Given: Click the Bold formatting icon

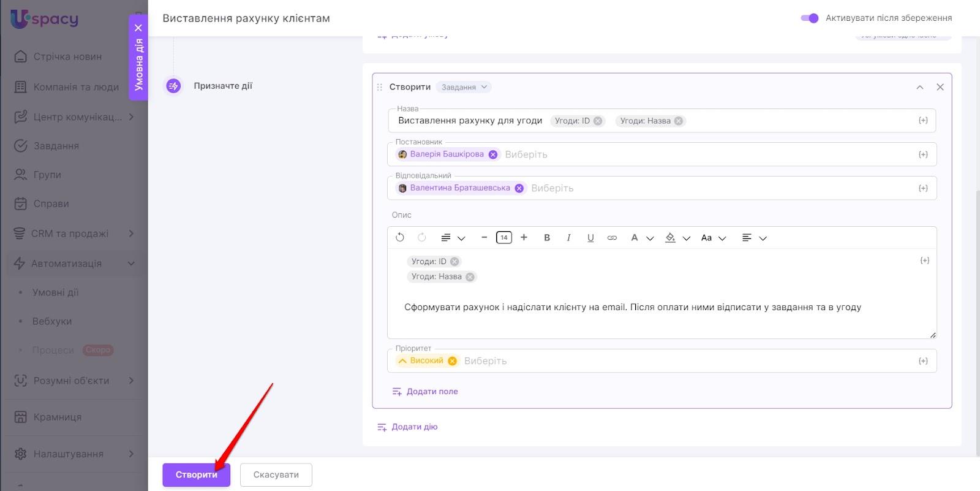Looking at the screenshot, I should point(547,238).
